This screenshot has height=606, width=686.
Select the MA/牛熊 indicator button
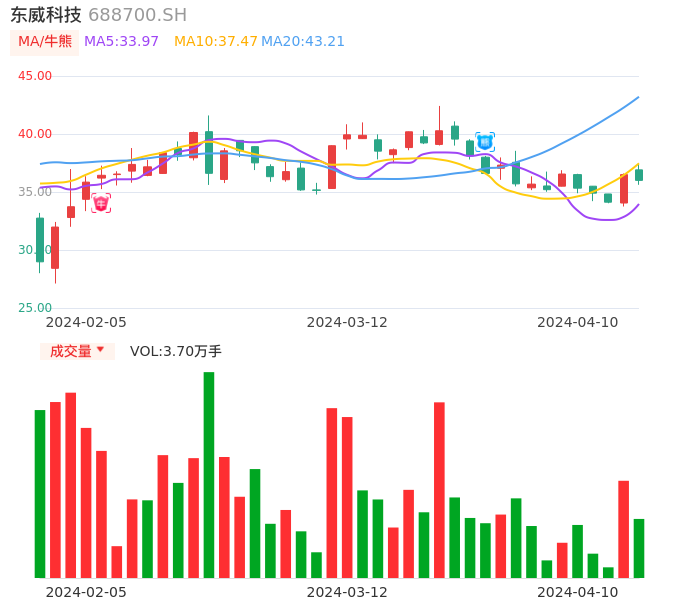[45, 42]
